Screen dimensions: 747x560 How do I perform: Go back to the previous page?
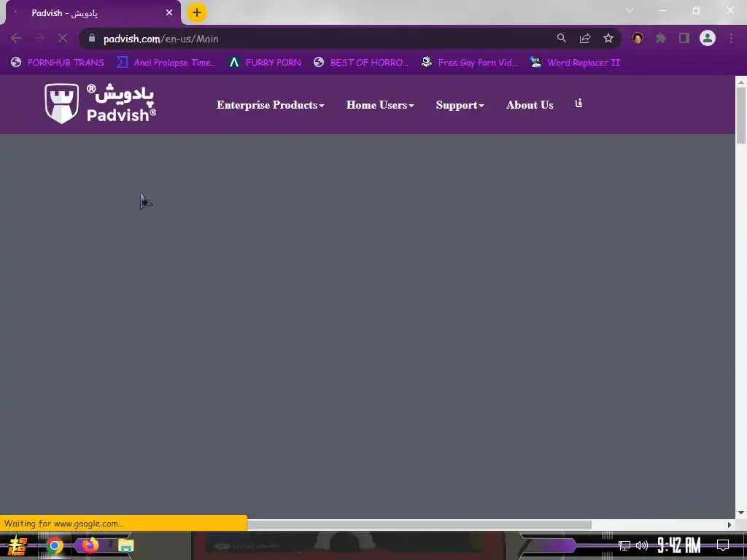(16, 38)
